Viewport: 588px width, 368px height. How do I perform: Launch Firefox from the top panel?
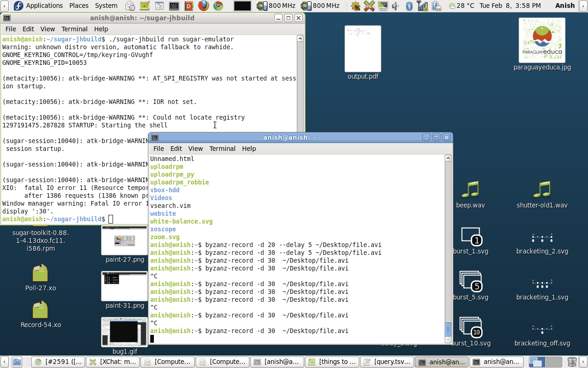204,6
